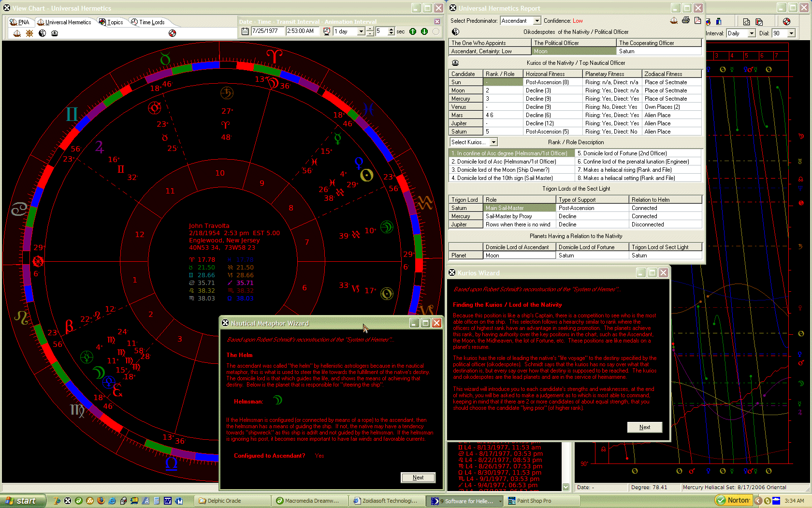This screenshot has width=812, height=508.
Task: Click the Candidate column header
Action: point(466,74)
